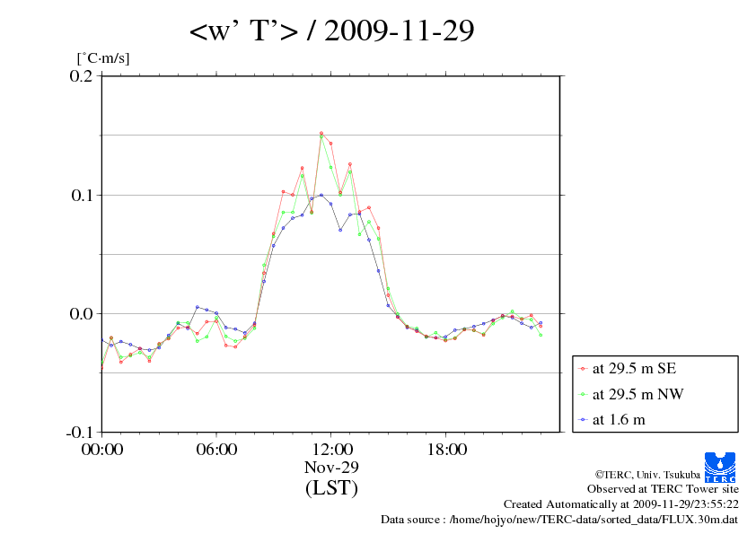Click the (LST) timezone label
Screen dimensions: 756x534
click(331, 487)
